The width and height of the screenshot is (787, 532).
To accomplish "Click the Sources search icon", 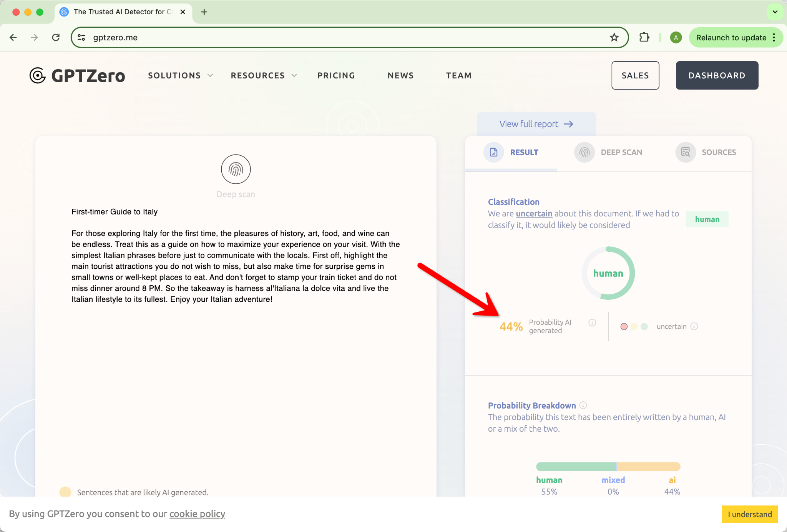I will (686, 152).
